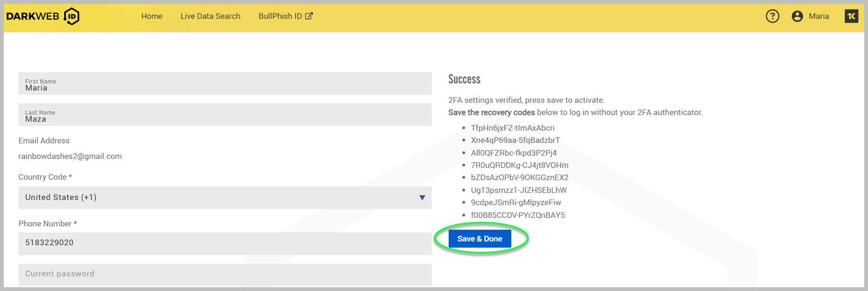
Task: Open Live Data Search
Action: [210, 17]
